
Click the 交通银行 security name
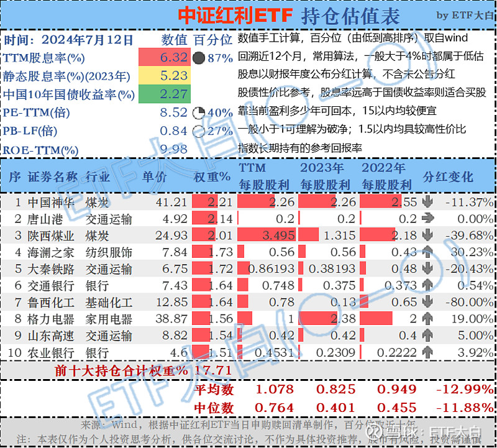(51, 286)
